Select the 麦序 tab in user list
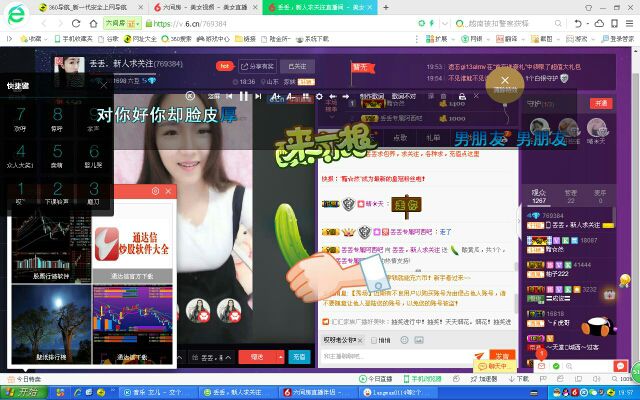This screenshot has height=400, width=640. click(x=600, y=196)
